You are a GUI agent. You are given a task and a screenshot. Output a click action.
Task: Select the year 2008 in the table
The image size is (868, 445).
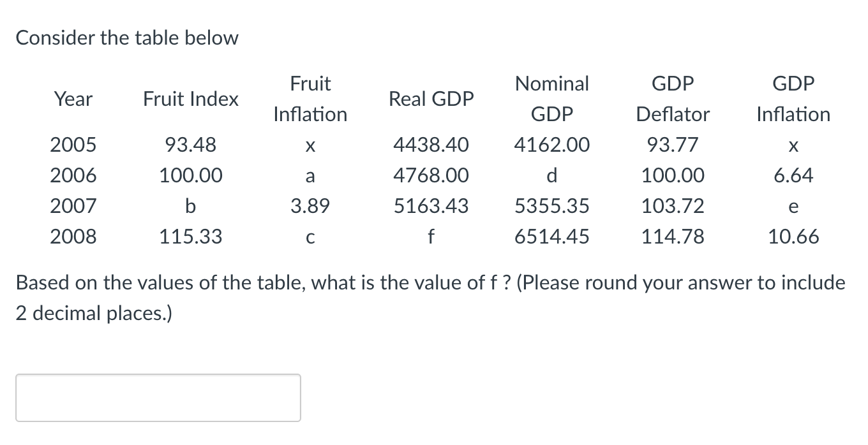coord(72,237)
